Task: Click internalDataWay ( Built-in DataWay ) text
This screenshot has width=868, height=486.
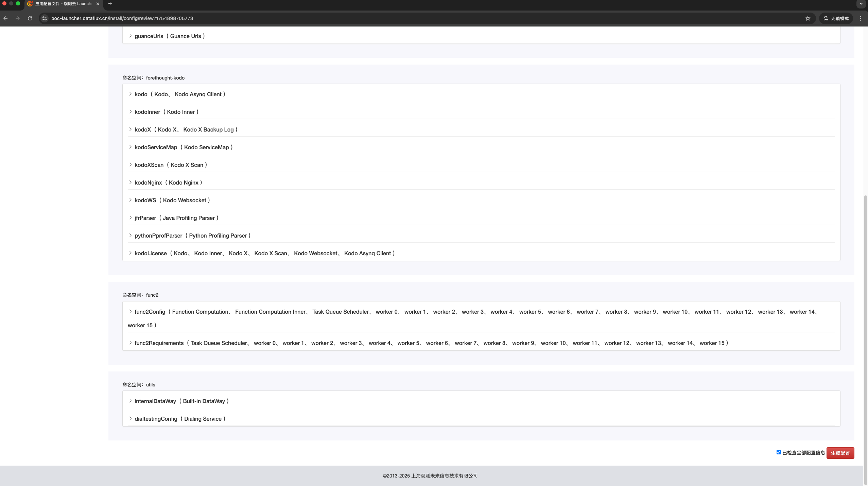Action: tap(182, 401)
